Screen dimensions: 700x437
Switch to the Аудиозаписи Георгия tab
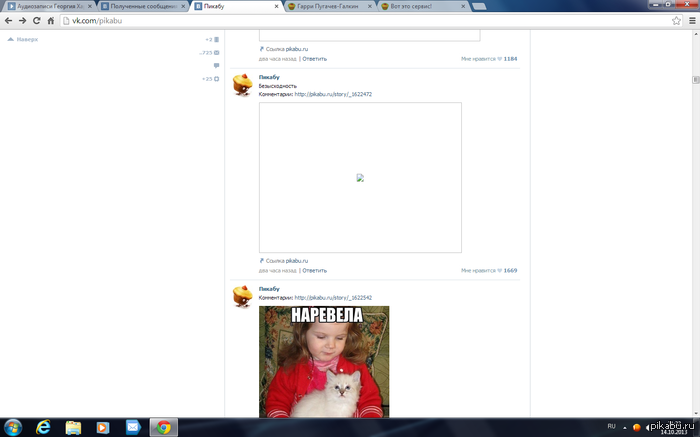point(51,6)
